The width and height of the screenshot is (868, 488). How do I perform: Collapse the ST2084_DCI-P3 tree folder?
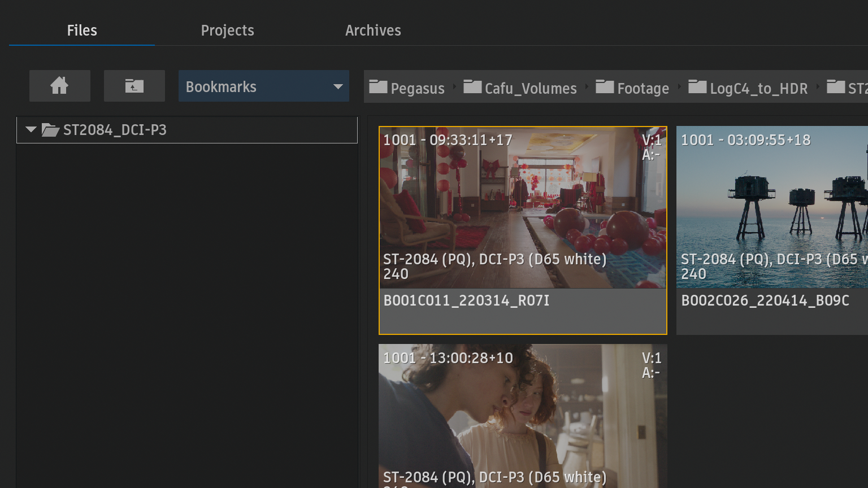click(31, 130)
